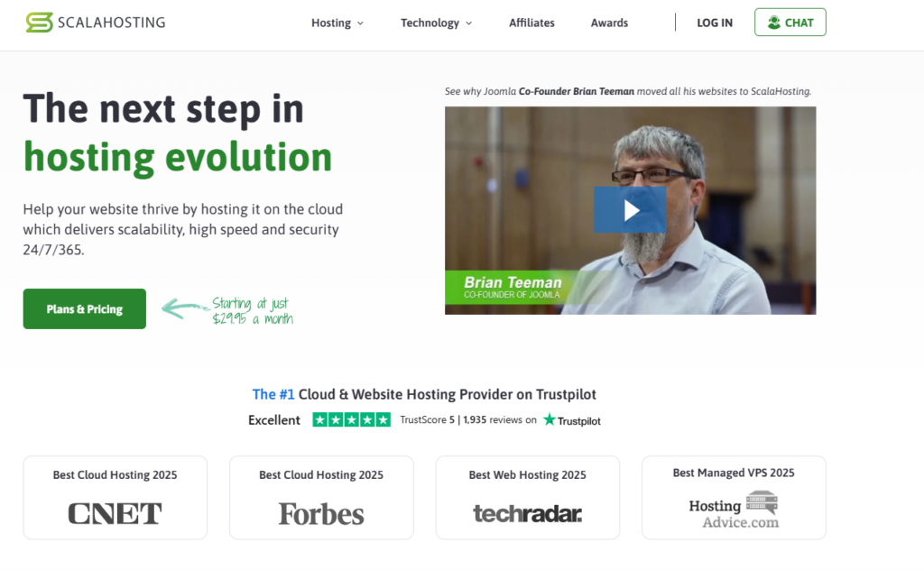Expand the Hosting menu chevron
The image size is (924, 570).
361,23
